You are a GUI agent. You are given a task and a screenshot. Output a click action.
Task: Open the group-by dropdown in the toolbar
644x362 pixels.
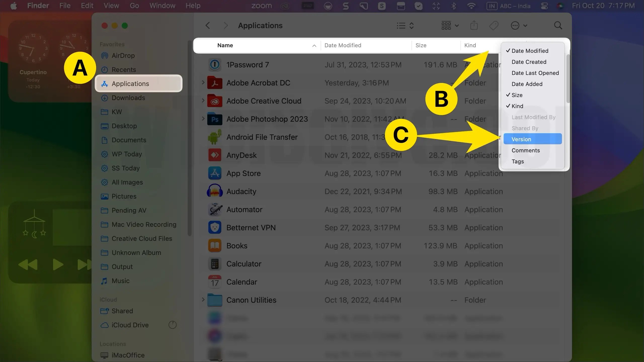coord(449,25)
